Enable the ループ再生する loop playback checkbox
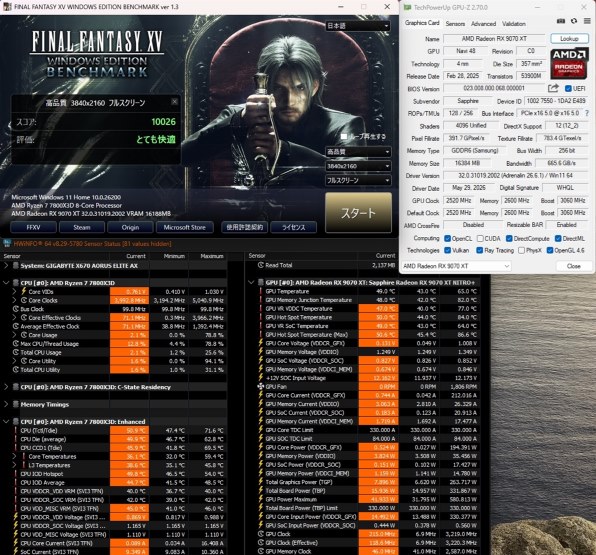This screenshot has height=555, width=596. pos(344,136)
